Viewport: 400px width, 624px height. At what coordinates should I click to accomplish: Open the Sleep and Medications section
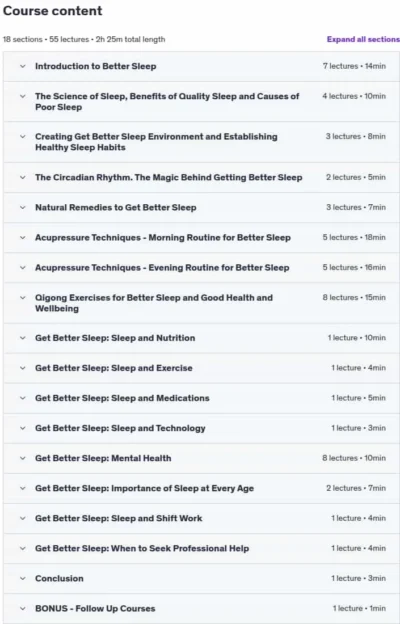point(201,398)
